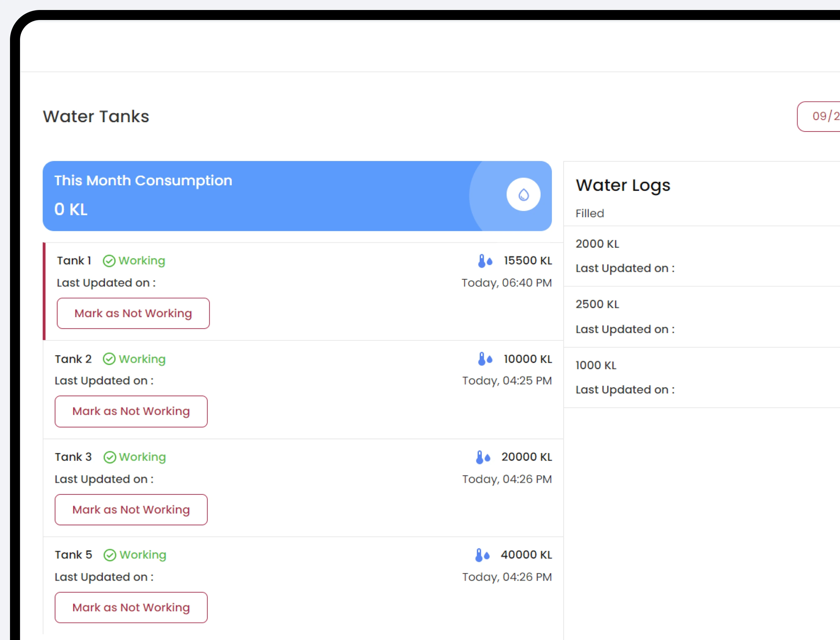Image resolution: width=840 pixels, height=640 pixels.
Task: Click the 40000 KL capacity value
Action: pos(526,555)
